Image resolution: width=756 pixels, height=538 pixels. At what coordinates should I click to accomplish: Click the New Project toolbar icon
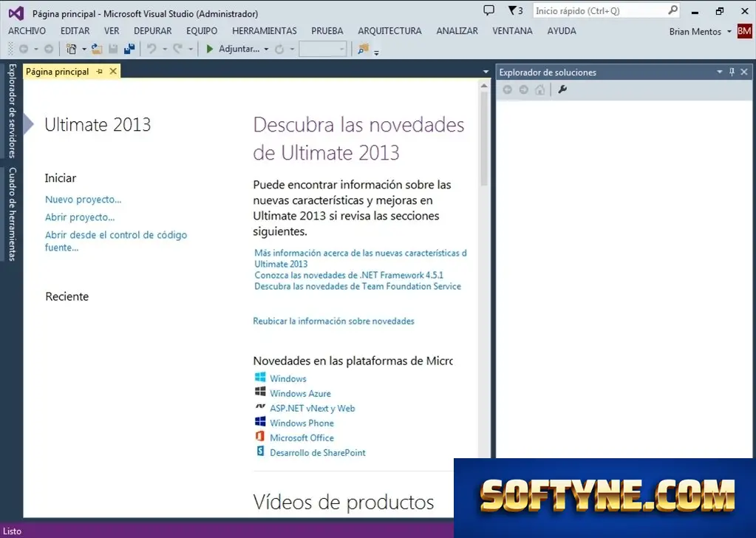[72, 49]
